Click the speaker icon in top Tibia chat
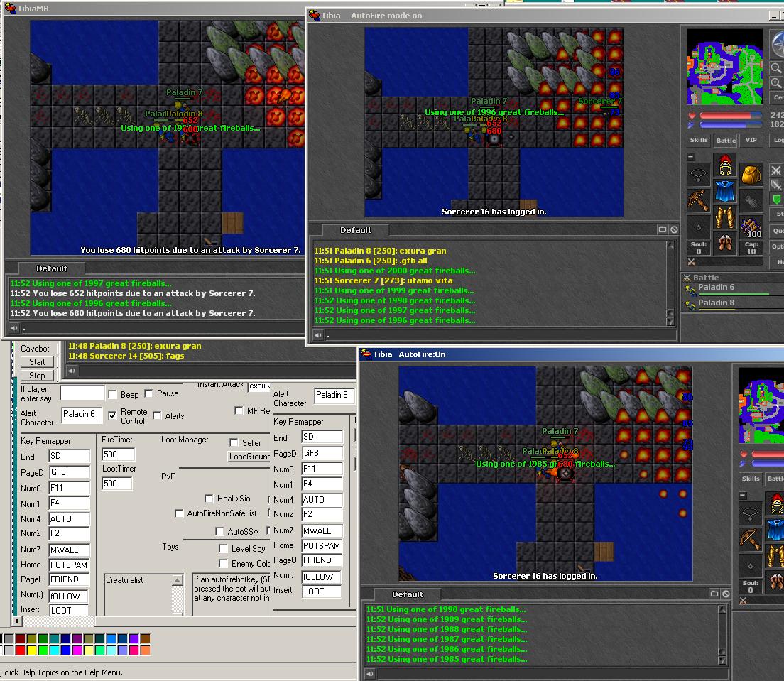784x681 pixels. (x=318, y=335)
